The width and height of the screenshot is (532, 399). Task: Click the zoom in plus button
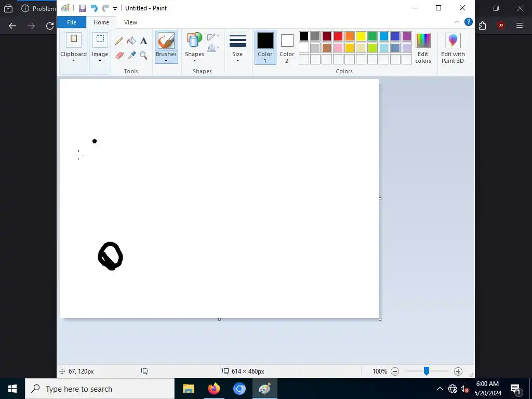pyautogui.click(x=458, y=371)
